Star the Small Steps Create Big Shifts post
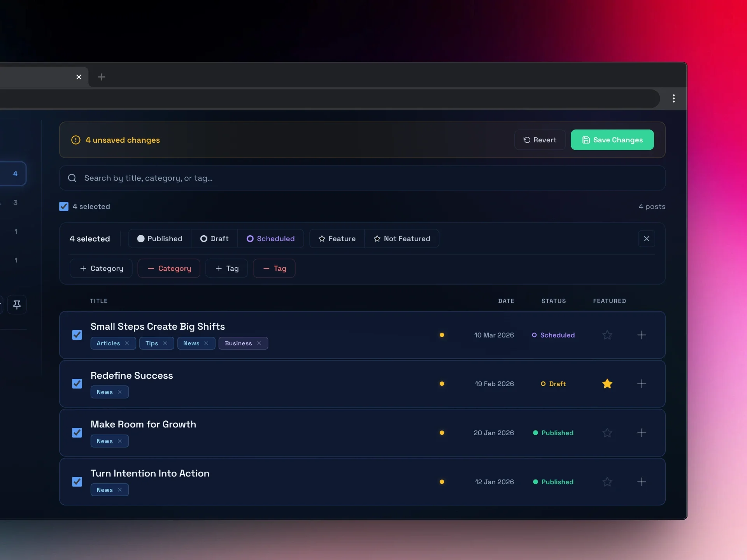Image resolution: width=747 pixels, height=560 pixels. 607,335
